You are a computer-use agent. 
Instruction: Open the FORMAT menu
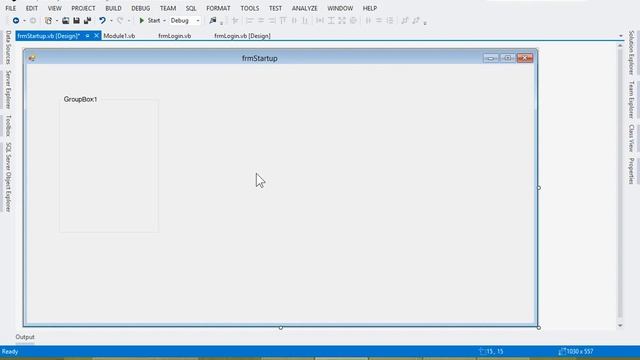218,8
